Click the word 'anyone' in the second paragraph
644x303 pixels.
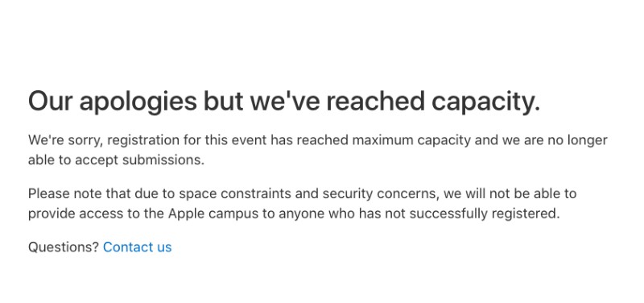(301, 214)
